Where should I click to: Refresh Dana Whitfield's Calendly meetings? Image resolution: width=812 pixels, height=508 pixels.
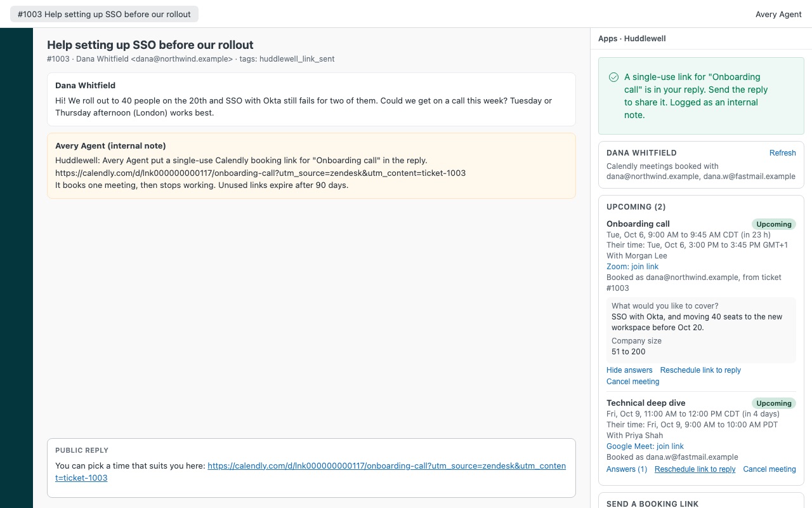tap(782, 153)
